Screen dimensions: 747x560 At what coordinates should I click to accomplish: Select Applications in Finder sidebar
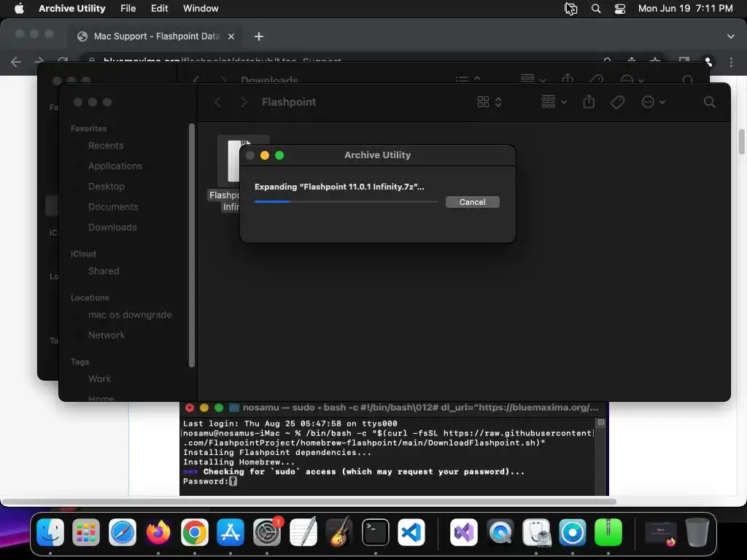pyautogui.click(x=115, y=166)
